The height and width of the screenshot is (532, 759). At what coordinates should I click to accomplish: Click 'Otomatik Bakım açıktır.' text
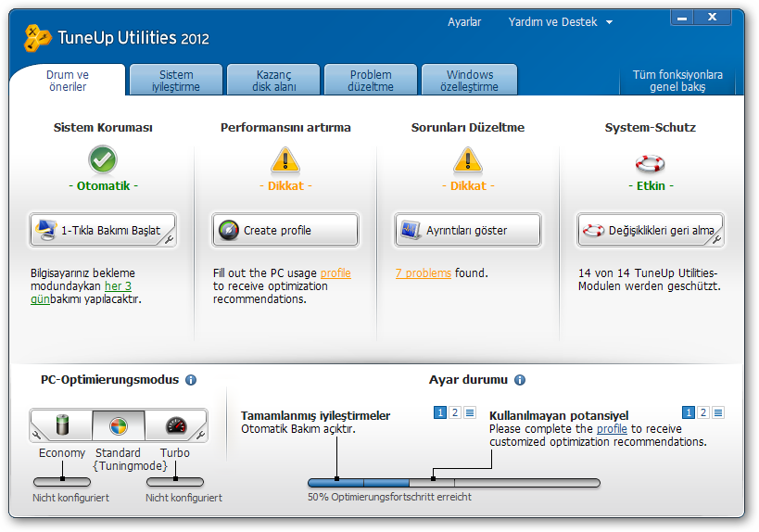point(298,429)
